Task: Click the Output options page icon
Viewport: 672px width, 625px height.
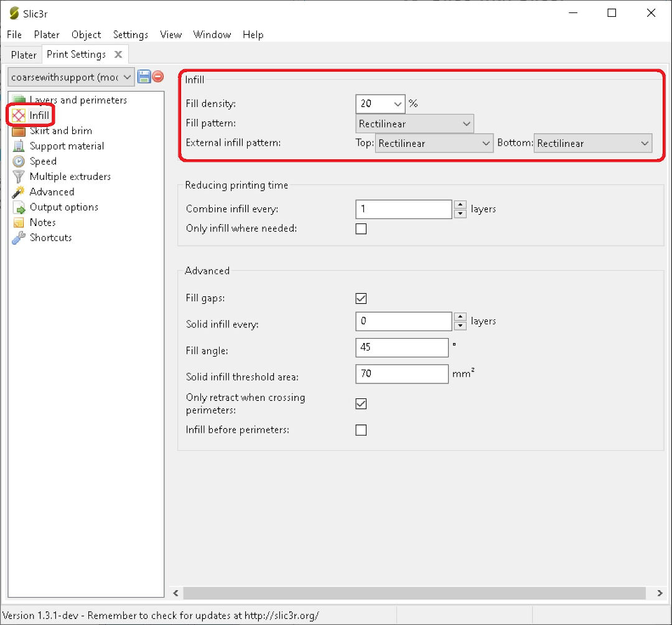Action: pyautogui.click(x=19, y=207)
